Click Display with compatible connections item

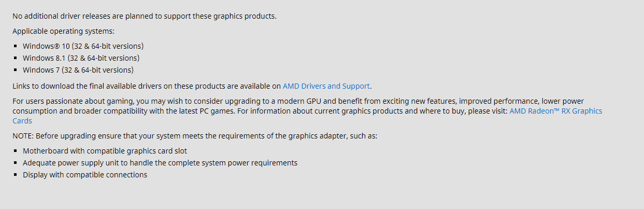[x=84, y=175]
